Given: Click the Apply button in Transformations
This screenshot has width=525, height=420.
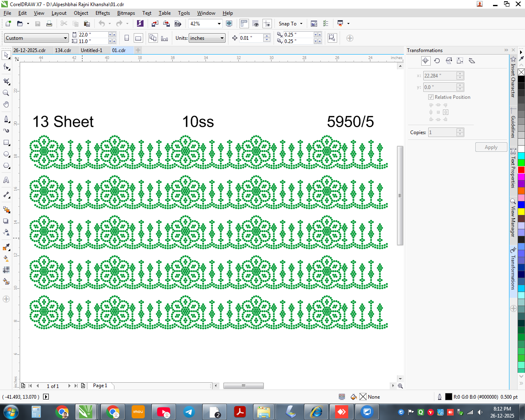Looking at the screenshot, I should (x=491, y=147).
